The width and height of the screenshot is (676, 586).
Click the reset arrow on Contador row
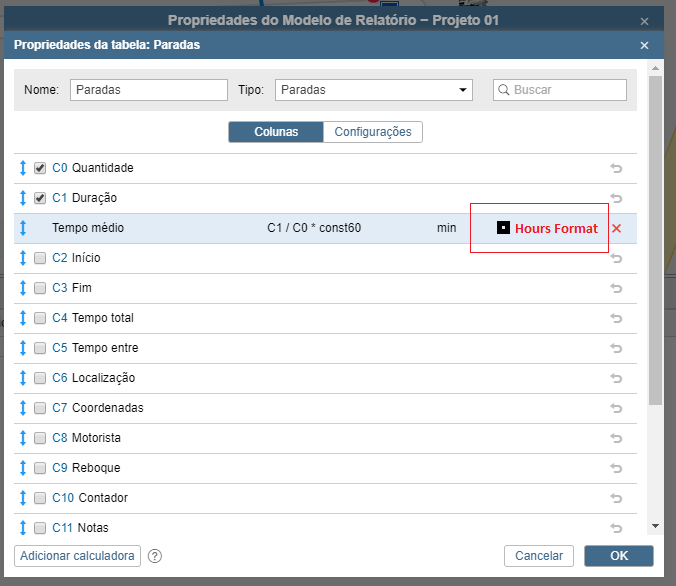(x=616, y=498)
